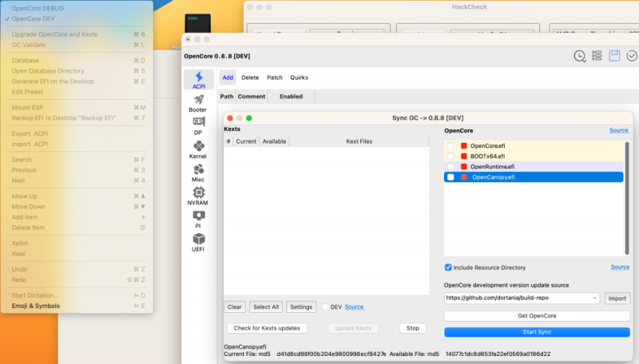Open the NVRAM chip icon

pyautogui.click(x=198, y=192)
